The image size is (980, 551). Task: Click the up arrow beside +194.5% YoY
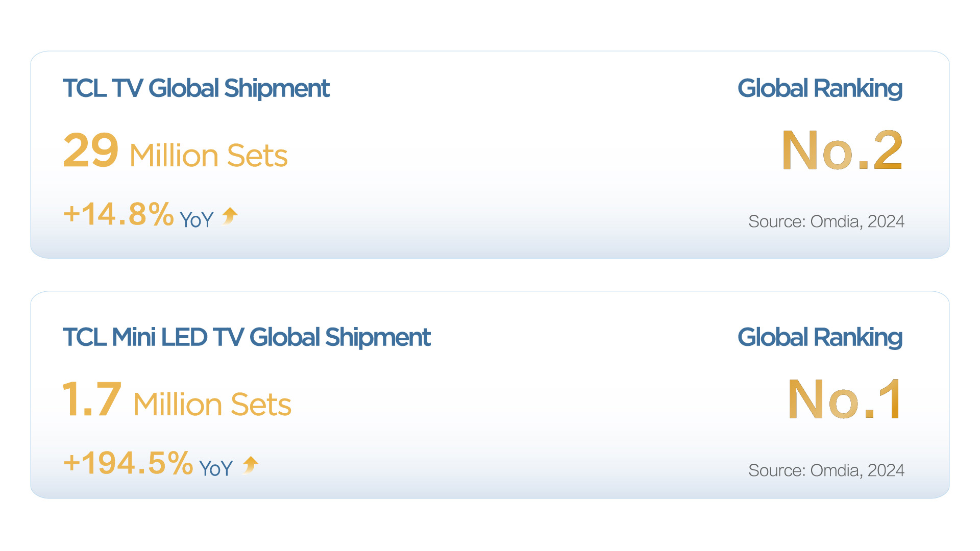pos(251,465)
